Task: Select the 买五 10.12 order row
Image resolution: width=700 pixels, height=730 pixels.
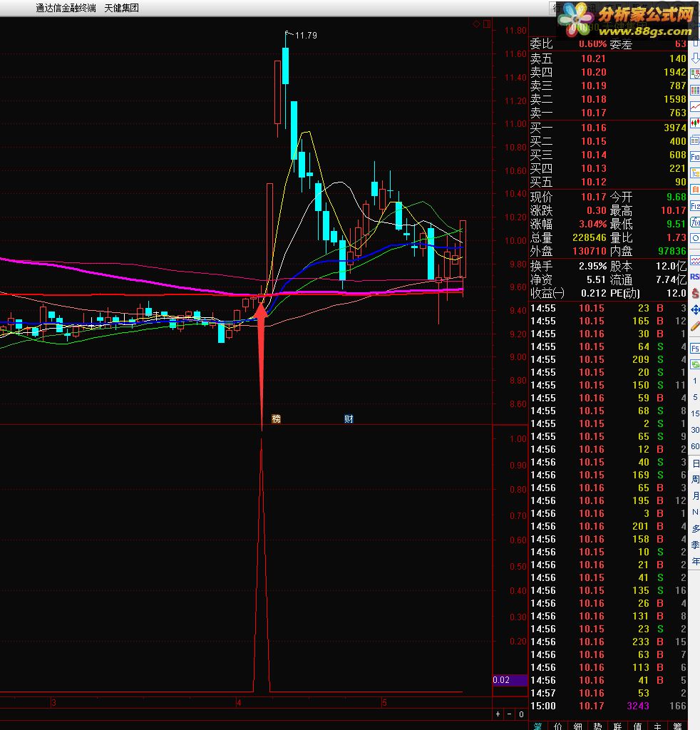Action: point(608,182)
